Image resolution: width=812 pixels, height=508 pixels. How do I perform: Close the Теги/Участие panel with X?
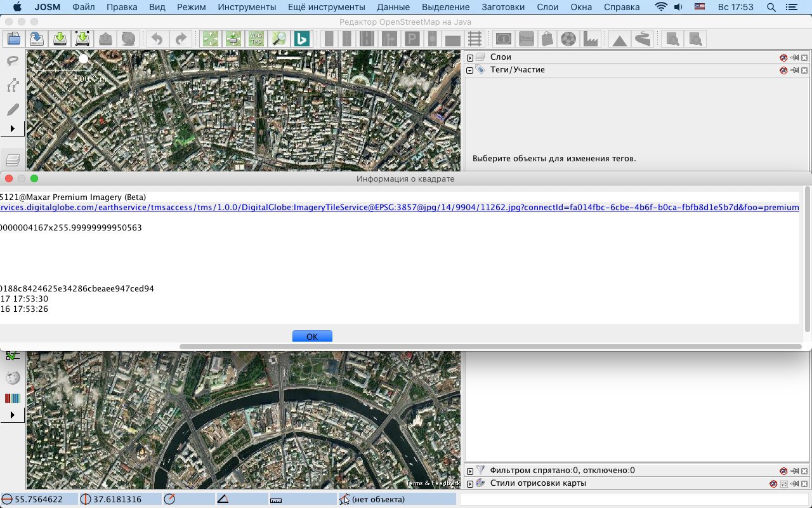click(804, 70)
